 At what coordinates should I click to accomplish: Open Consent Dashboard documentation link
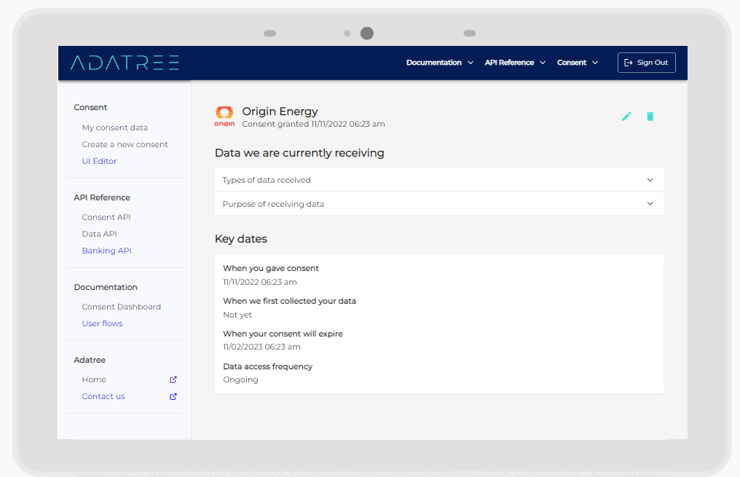121,307
